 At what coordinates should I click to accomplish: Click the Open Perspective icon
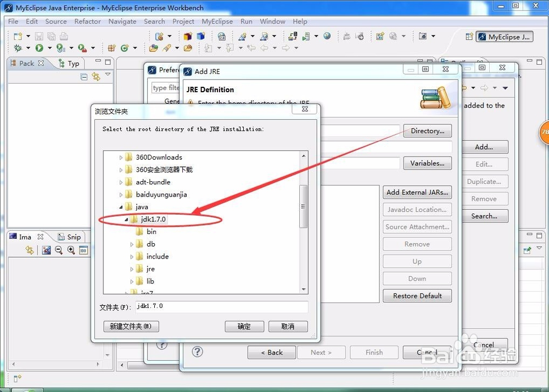pyautogui.click(x=469, y=36)
